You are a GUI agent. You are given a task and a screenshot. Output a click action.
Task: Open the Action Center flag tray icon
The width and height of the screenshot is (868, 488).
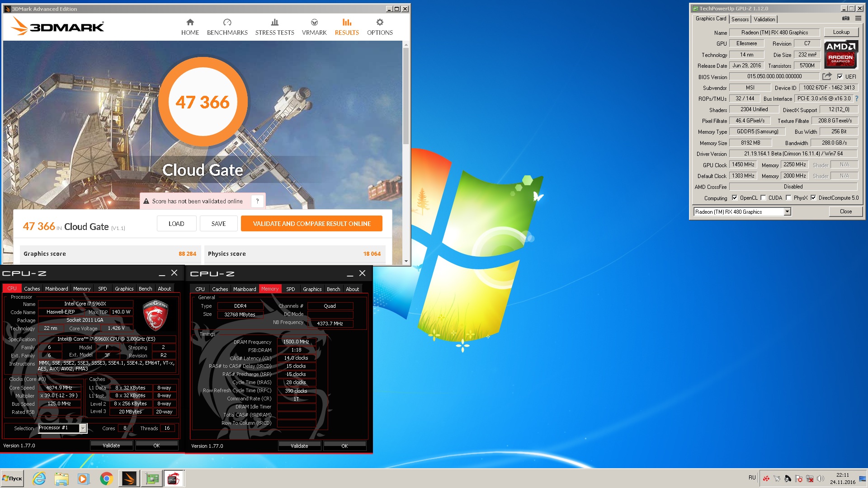click(799, 478)
